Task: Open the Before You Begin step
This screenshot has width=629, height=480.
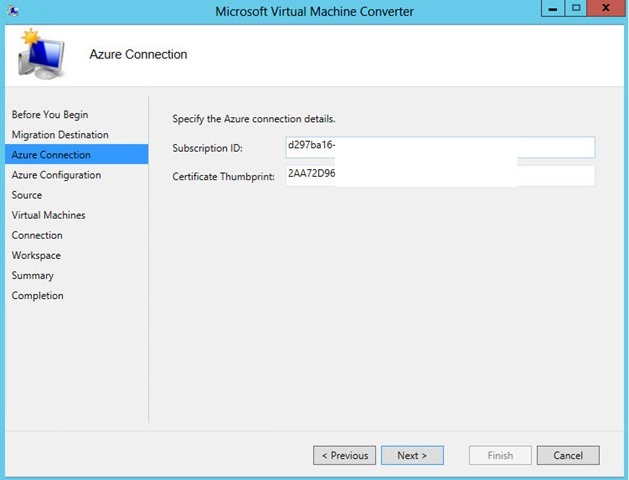Action: tap(50, 115)
